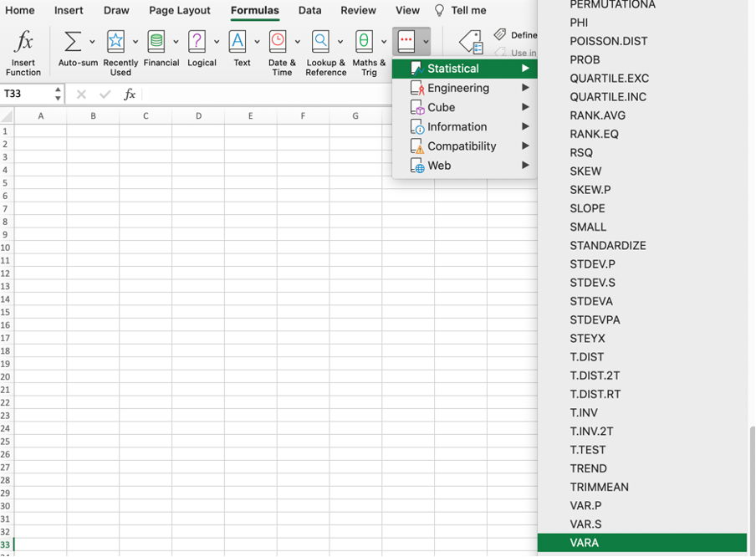Click the formula bar fx button
The height and width of the screenshot is (557, 756).
pos(130,95)
